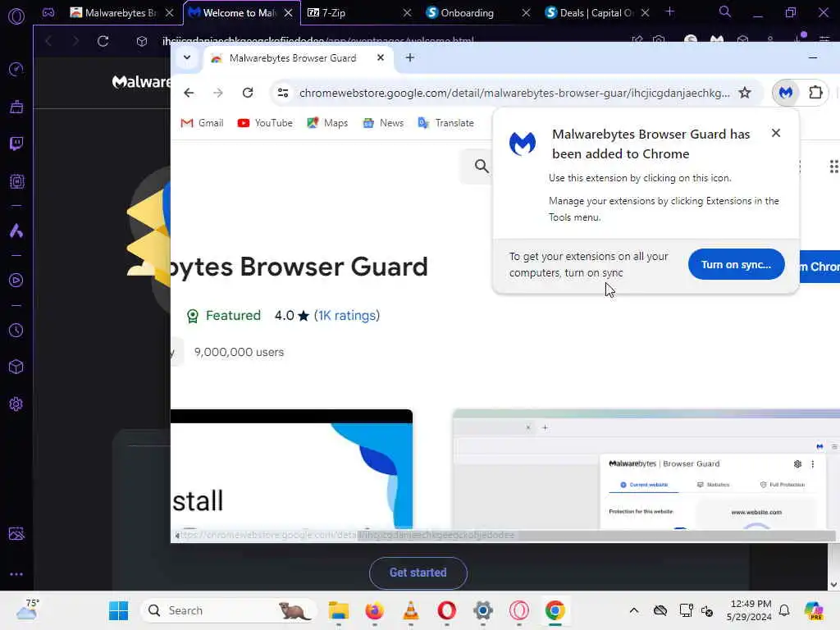Open Aria AI icon in Opera sidebar
Viewport: 840px width, 630px height.
pos(16,231)
